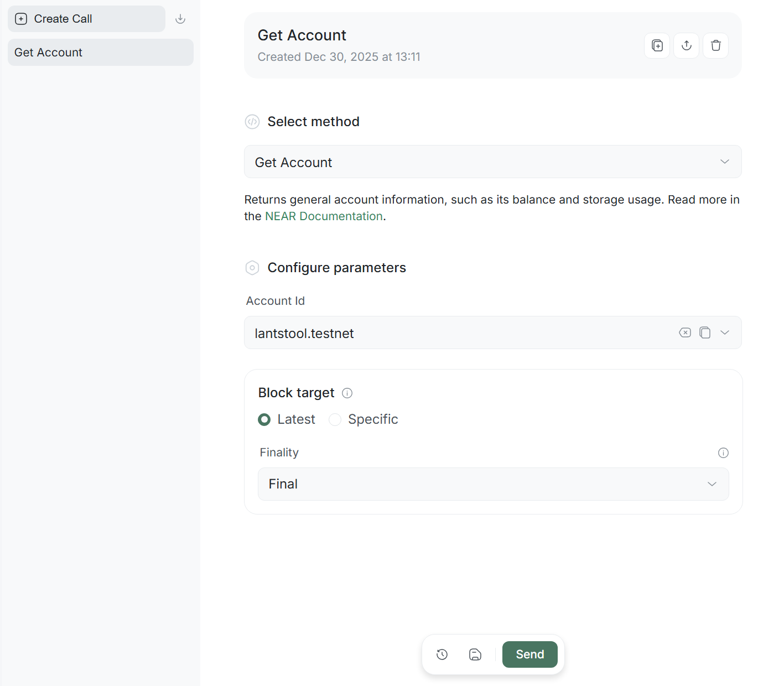
Task: Open the Select method dropdown
Action: [492, 162]
